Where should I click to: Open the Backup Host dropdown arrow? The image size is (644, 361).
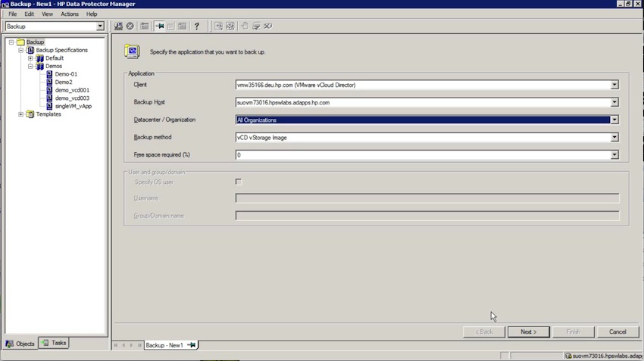click(x=614, y=103)
